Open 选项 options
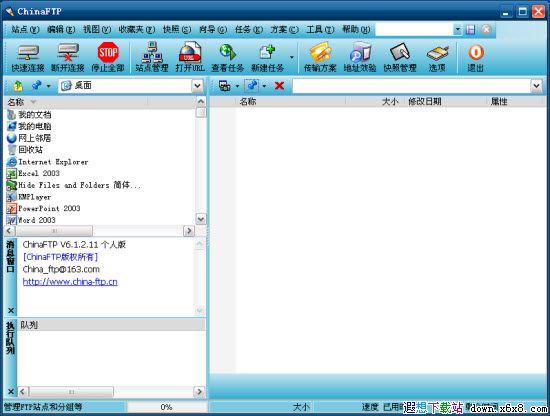Viewport: 550px width, 416px height. click(x=437, y=58)
